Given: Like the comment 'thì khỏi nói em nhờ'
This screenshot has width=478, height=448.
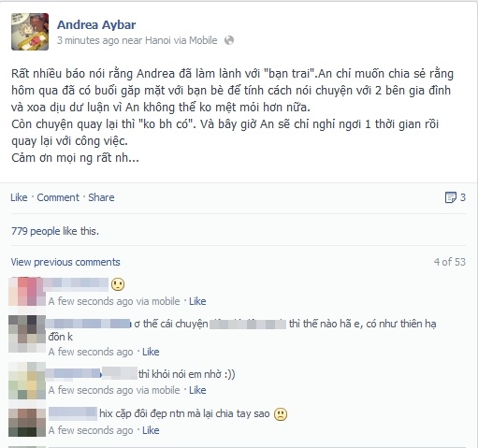Looking at the screenshot, I should pos(197,390).
